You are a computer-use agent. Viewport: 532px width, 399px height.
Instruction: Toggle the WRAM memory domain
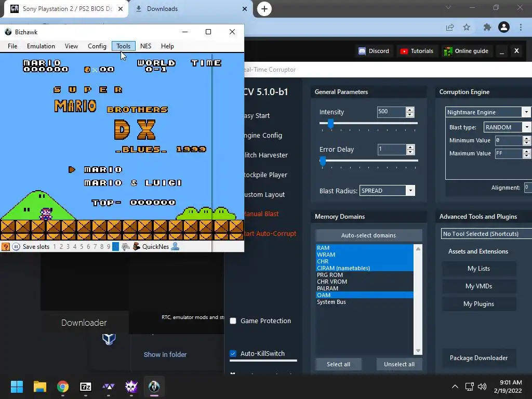coord(364,255)
